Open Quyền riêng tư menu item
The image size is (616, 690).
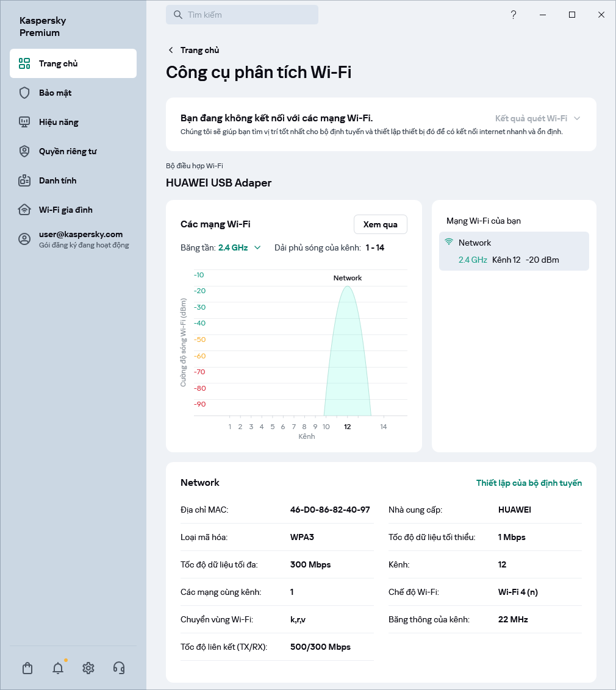click(x=68, y=151)
